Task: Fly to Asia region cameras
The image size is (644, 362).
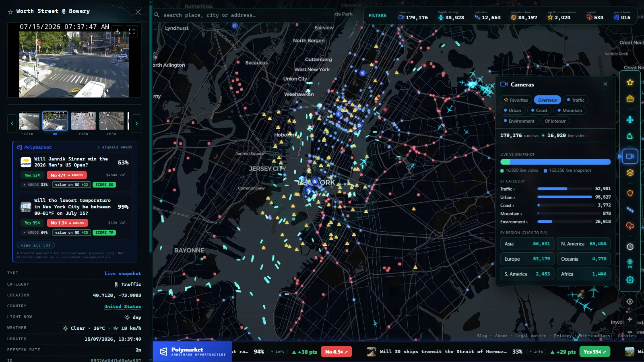Action: [527, 244]
